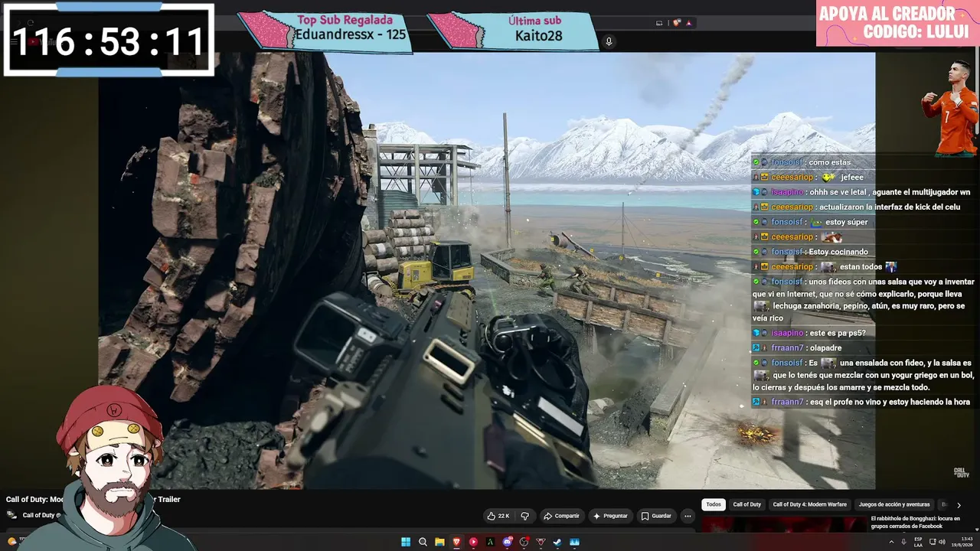The image size is (980, 551).
Task: Save the video with Guardar
Action: click(x=656, y=516)
